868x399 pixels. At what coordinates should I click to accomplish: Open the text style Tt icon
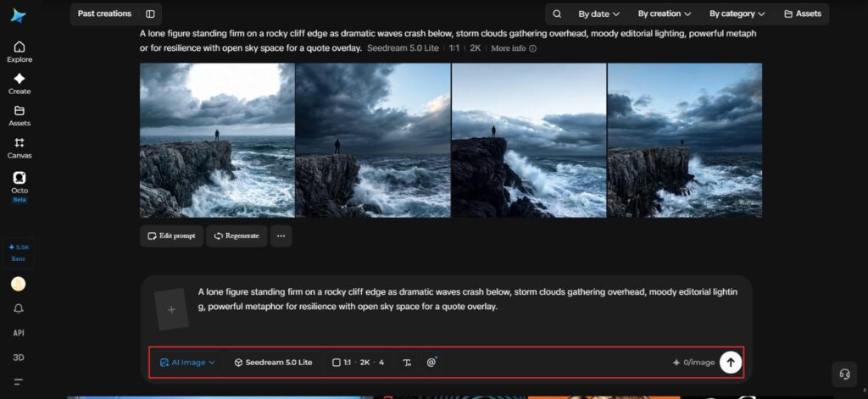[x=408, y=363]
